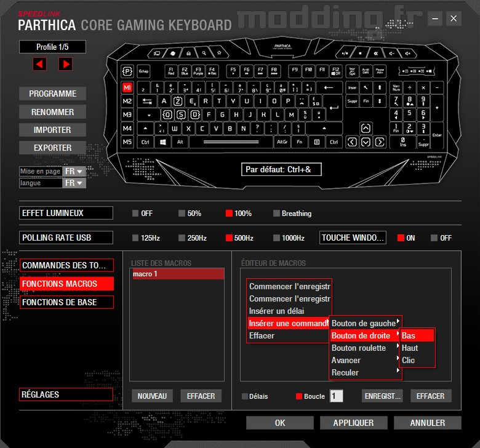
Task: Click the volume up media key
Action: (408, 54)
